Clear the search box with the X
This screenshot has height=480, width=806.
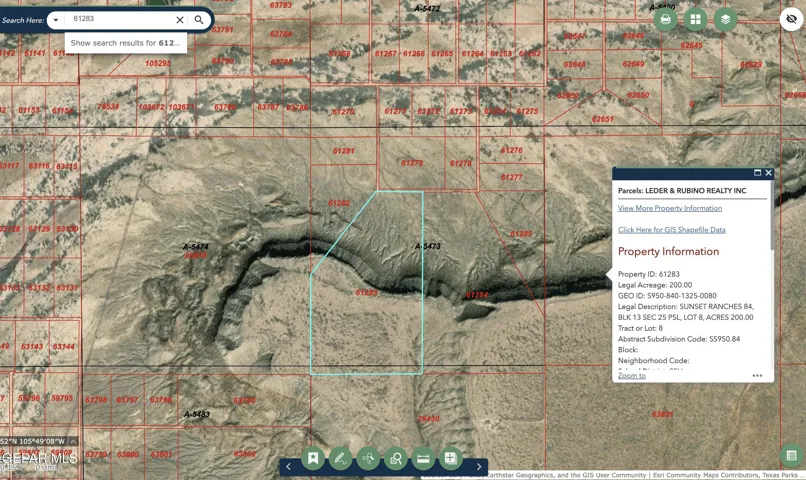tap(180, 20)
